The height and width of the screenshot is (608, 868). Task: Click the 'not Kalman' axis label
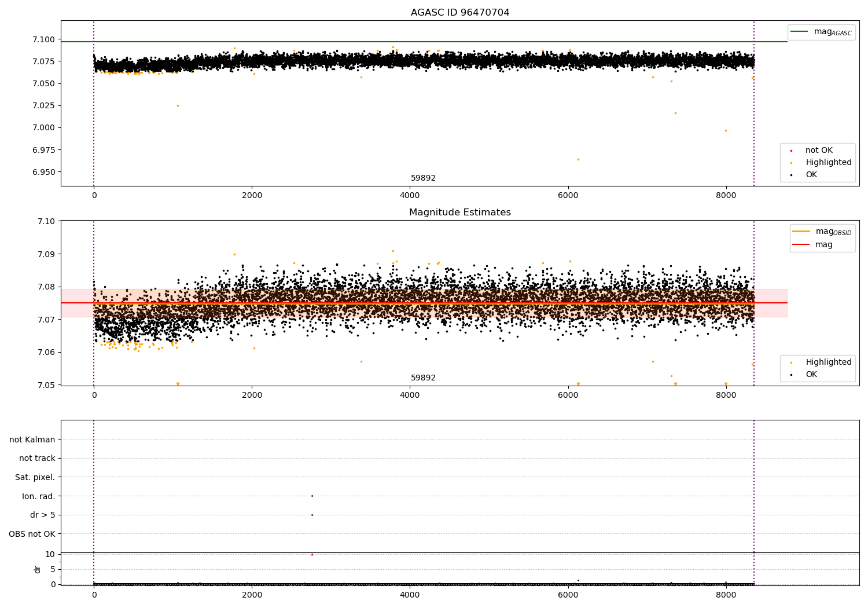[x=32, y=439]
